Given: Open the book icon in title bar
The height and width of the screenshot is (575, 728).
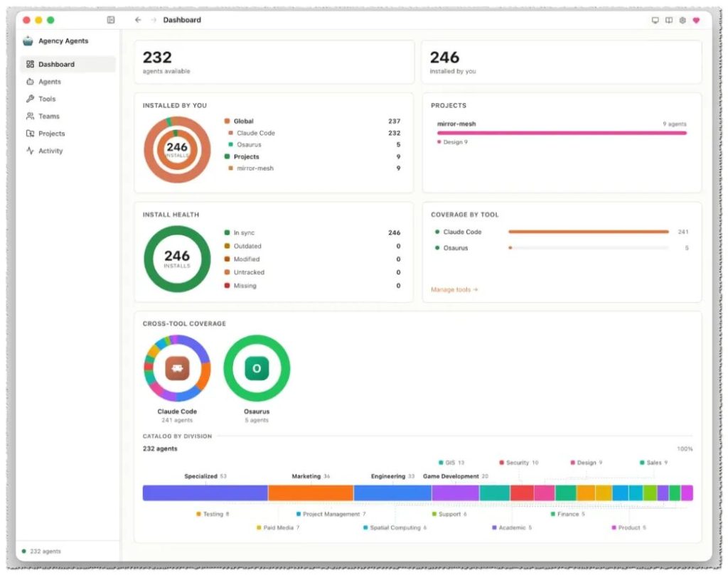Looking at the screenshot, I should click(x=668, y=20).
